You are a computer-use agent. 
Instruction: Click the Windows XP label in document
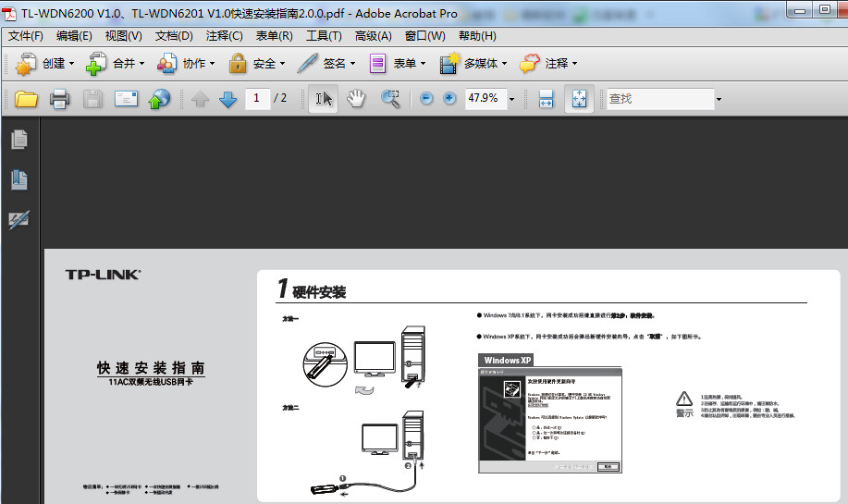[507, 360]
